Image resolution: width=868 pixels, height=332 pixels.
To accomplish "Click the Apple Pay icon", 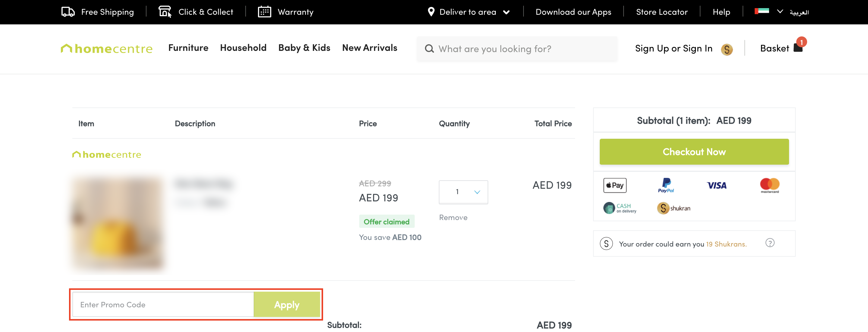I will [x=615, y=185].
